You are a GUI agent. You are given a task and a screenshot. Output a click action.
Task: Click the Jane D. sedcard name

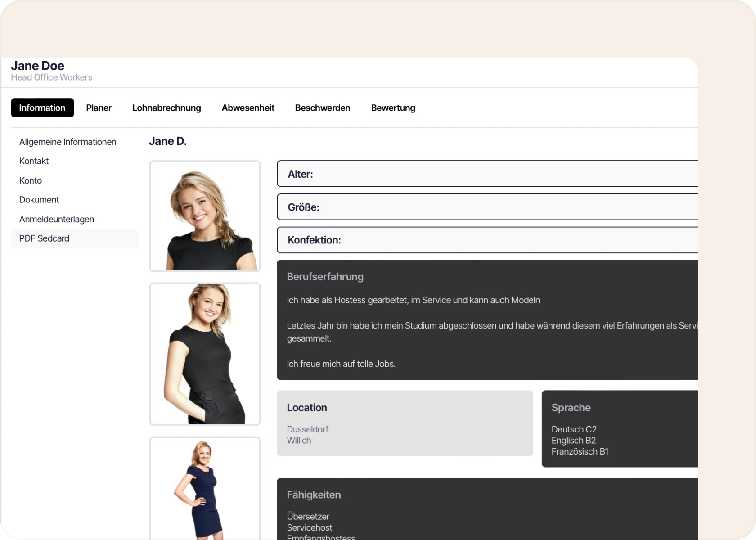[x=168, y=141]
